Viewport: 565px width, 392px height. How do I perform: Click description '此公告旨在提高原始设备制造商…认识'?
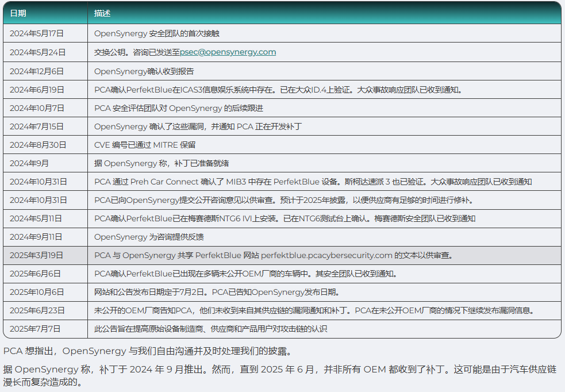tap(211, 329)
